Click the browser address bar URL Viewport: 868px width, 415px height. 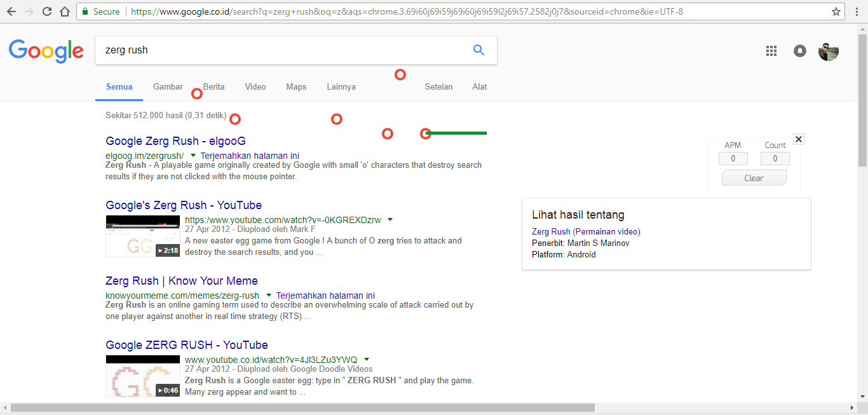coord(407,11)
